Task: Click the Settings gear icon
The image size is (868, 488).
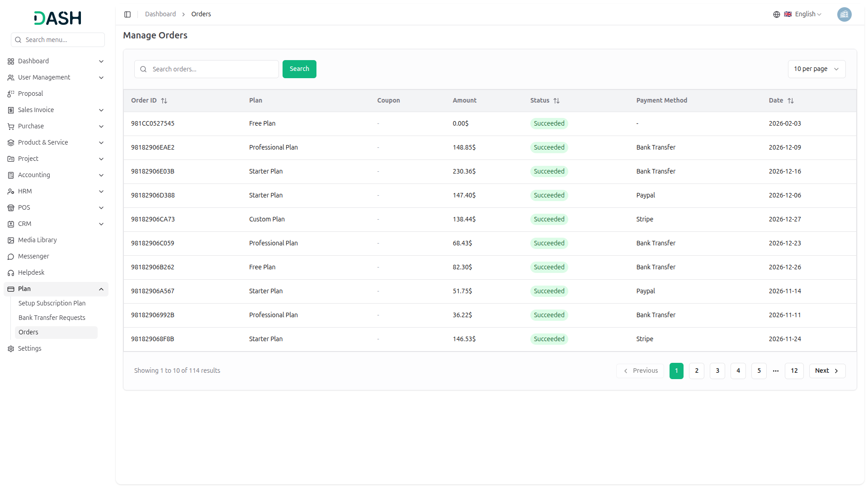Action: [x=11, y=349]
